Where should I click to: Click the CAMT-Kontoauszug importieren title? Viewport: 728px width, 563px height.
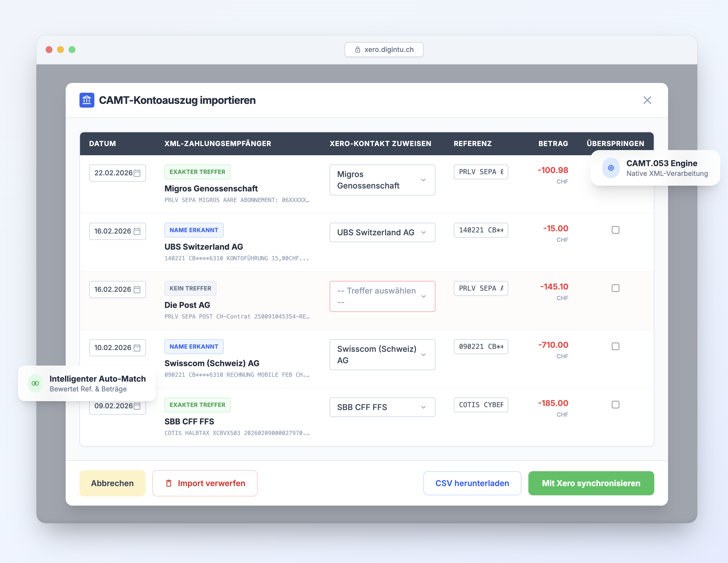pyautogui.click(x=177, y=100)
